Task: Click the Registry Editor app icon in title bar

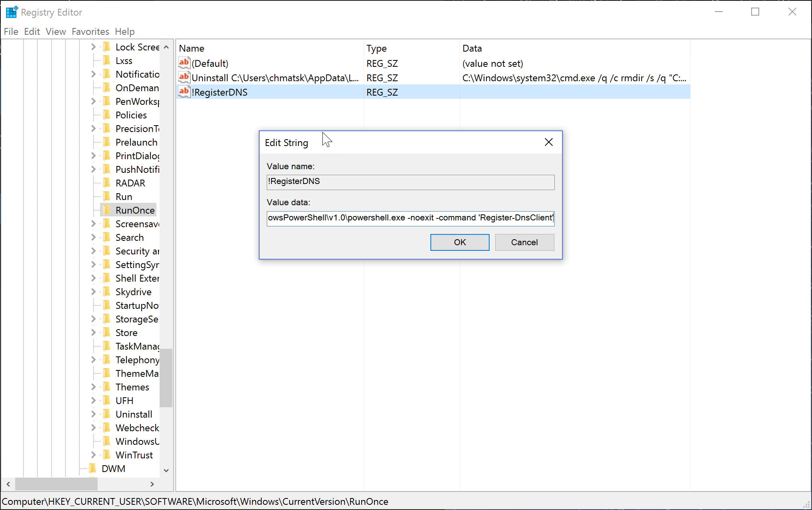Action: pos(12,12)
